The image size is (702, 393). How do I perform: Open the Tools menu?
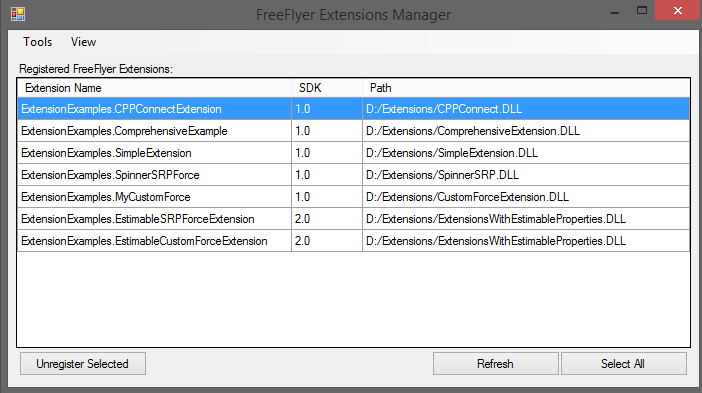click(38, 42)
